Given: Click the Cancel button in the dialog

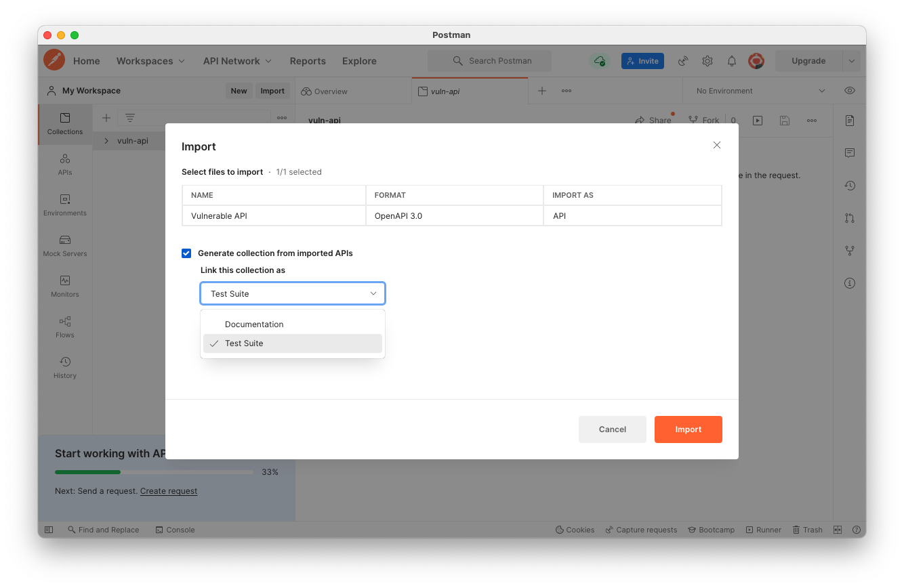Looking at the screenshot, I should tap(612, 429).
